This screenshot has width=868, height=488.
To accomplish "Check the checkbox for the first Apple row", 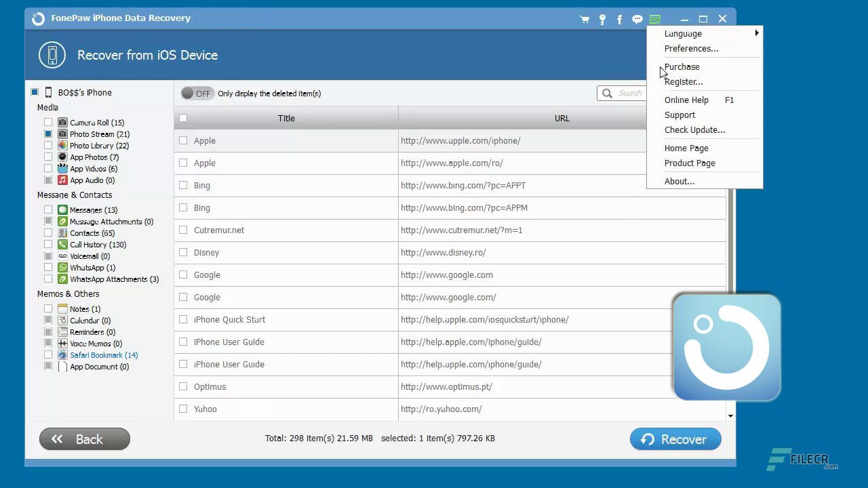I will tap(183, 140).
